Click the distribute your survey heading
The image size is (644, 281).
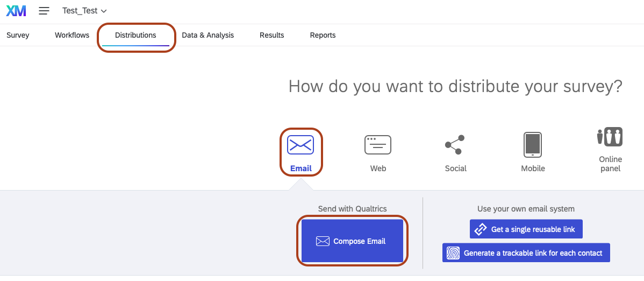click(x=455, y=87)
